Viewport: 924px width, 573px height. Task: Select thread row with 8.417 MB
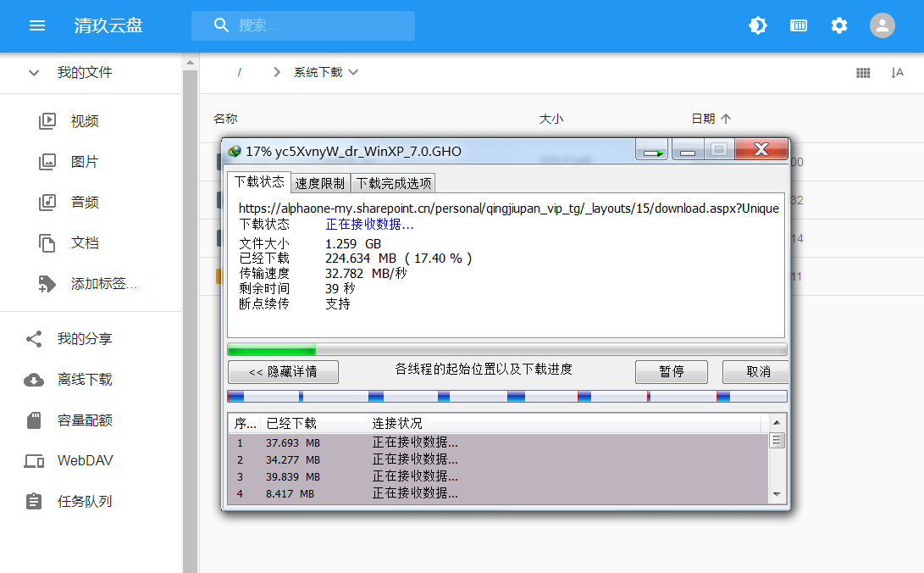tap(499, 493)
